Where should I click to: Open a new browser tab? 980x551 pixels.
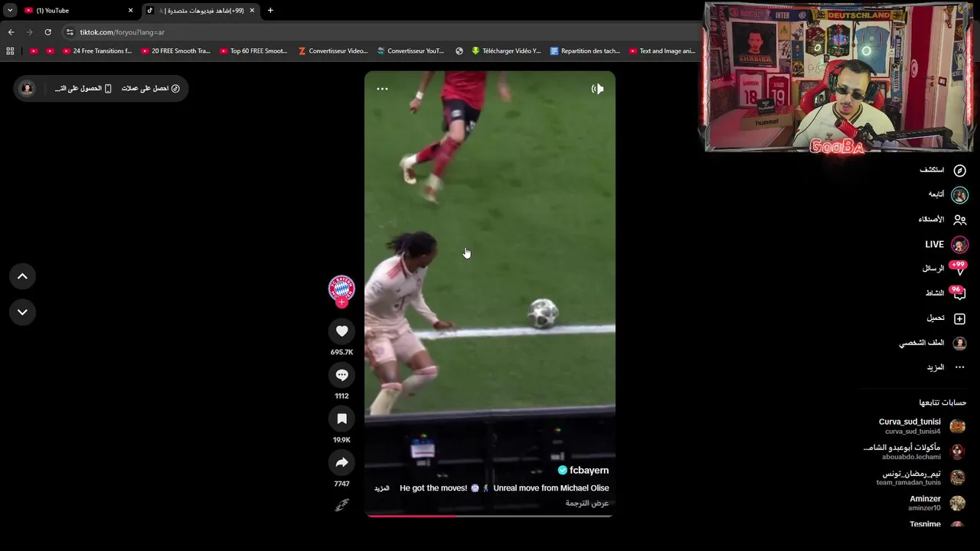click(x=270, y=11)
